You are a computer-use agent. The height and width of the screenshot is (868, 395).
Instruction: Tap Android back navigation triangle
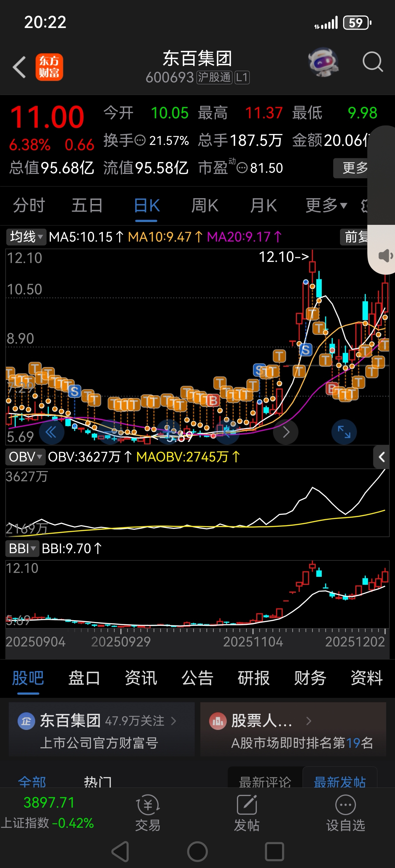tap(120, 852)
